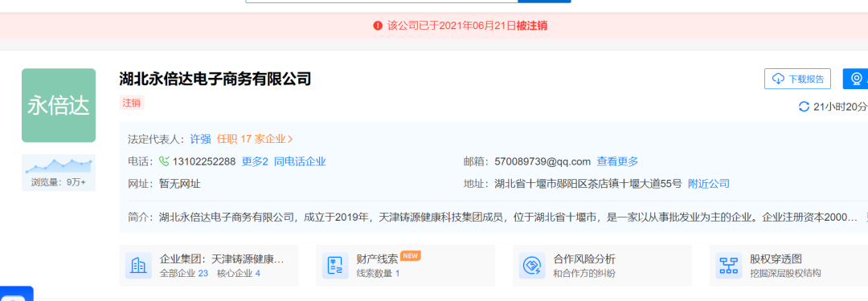Image resolution: width=868 pixels, height=301 pixels.
Task: Click the 下载报告 download button
Action: [x=797, y=79]
